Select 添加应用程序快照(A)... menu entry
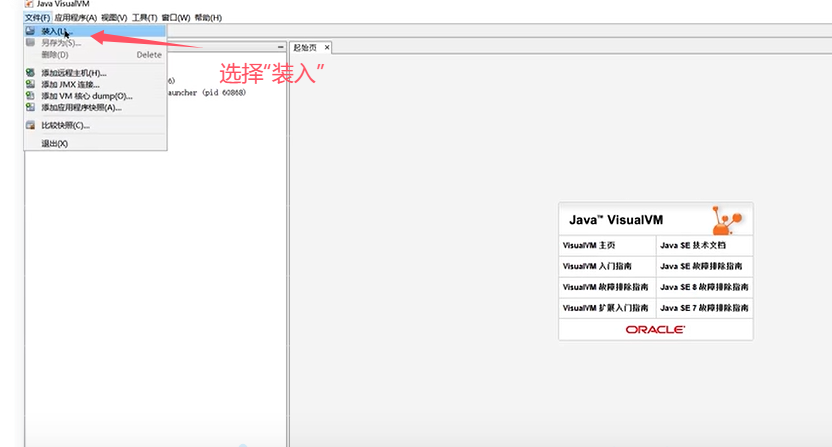Viewport: 832px width, 447px height. click(x=95, y=108)
